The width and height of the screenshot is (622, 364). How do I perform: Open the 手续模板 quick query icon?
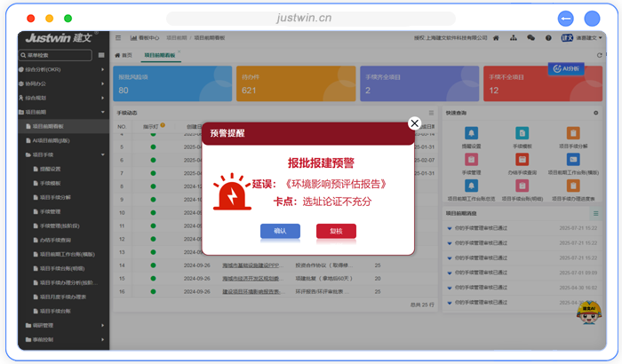point(522,134)
